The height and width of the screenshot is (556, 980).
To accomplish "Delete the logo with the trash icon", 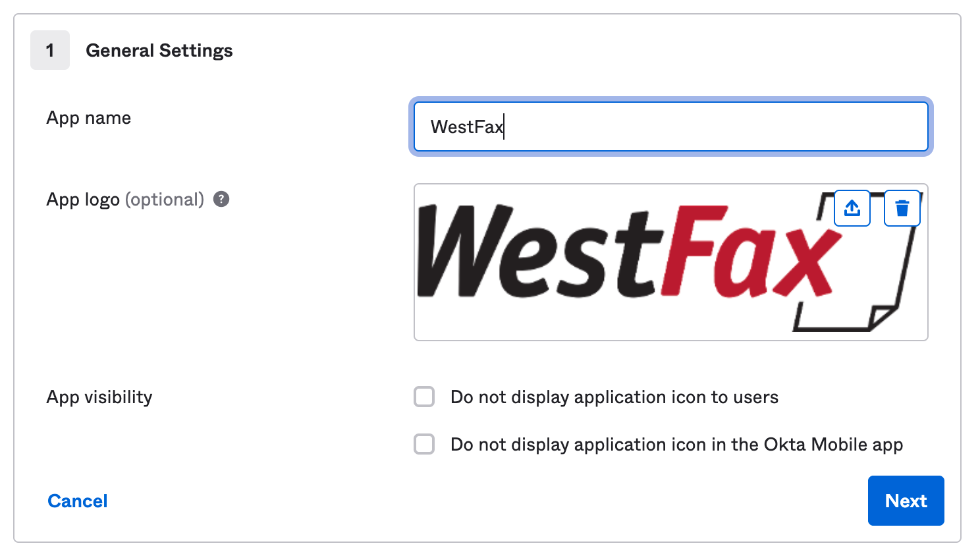I will tap(902, 208).
